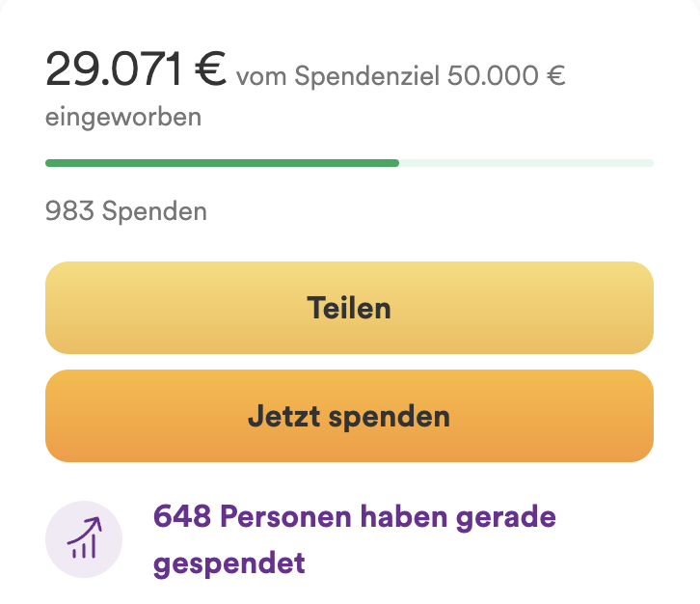The height and width of the screenshot is (604, 700).
Task: Click the purple number 648
Action: click(181, 517)
